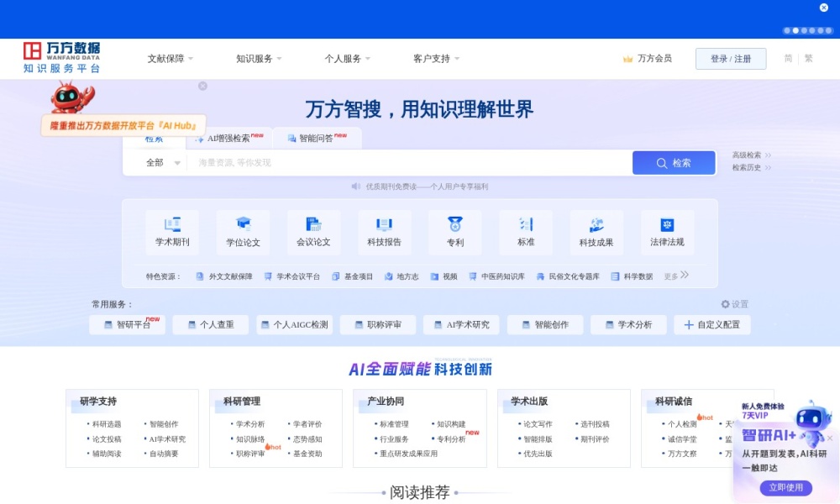Open 个人检测 under 科研诚信

coord(682,423)
